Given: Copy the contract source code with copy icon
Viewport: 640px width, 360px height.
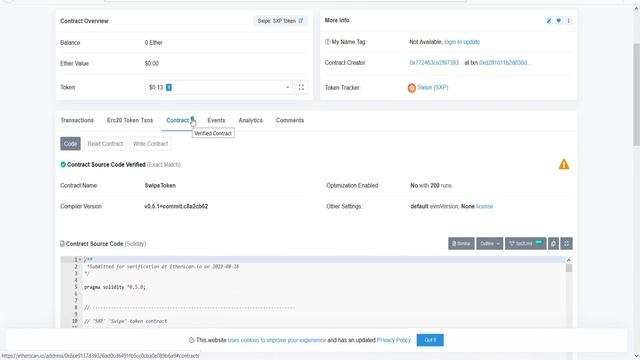Looking at the screenshot, I should (553, 244).
